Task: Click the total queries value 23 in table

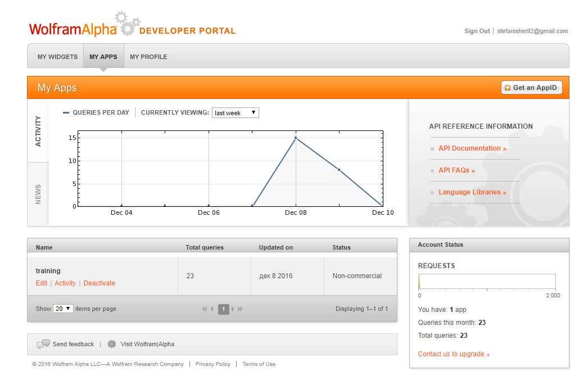Action: point(190,276)
